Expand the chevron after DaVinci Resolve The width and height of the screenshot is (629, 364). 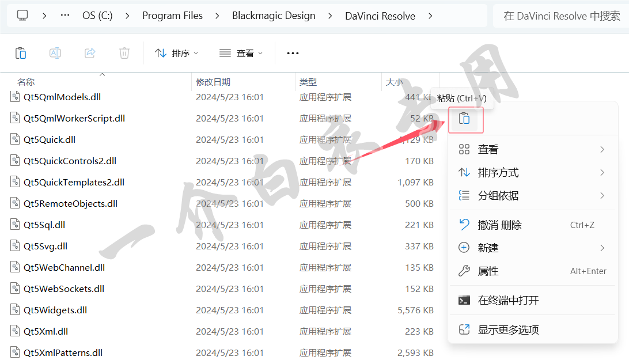(430, 16)
